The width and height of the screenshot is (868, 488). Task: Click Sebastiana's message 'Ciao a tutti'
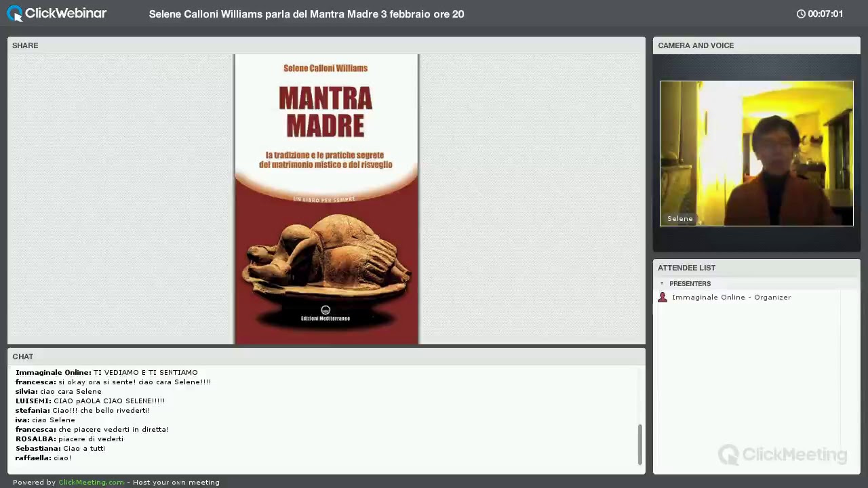click(x=60, y=448)
